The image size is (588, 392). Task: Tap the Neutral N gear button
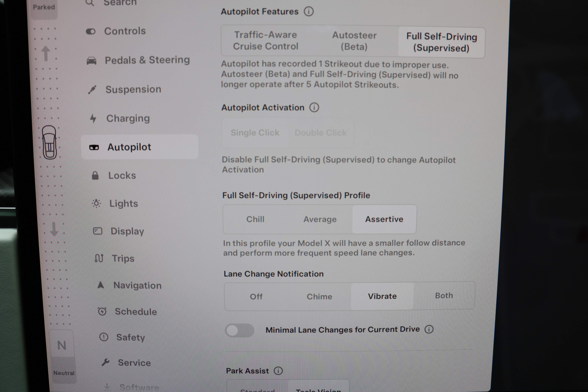62,345
